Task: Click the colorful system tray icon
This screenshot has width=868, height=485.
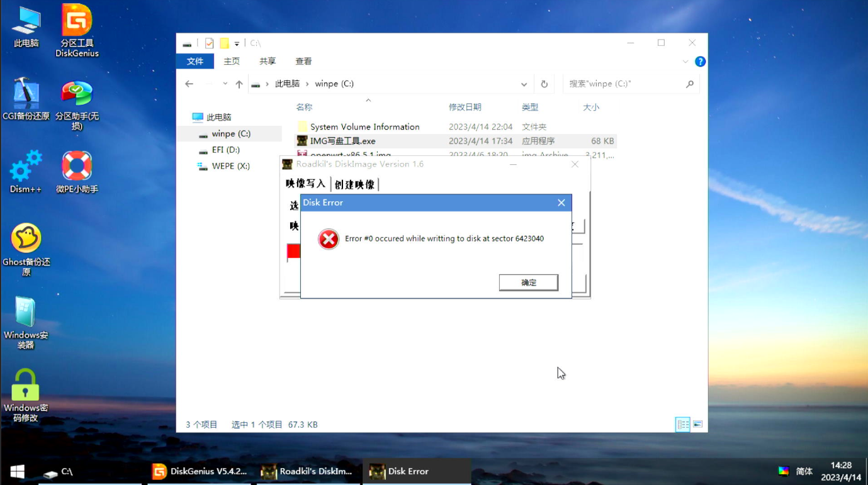Action: click(784, 471)
